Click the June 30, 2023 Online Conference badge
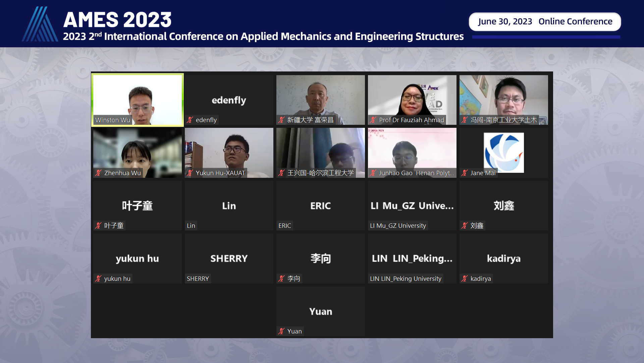 point(545,21)
